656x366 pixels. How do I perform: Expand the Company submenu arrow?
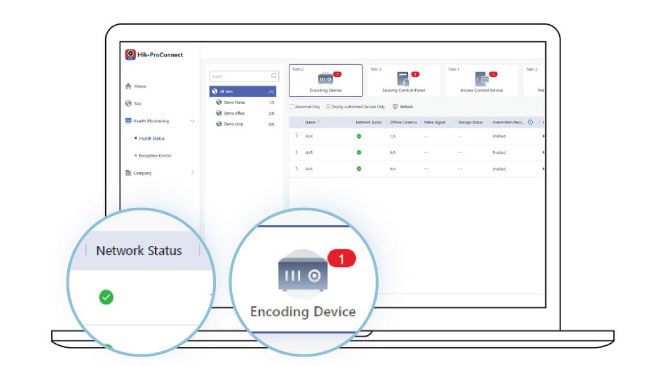tap(192, 173)
